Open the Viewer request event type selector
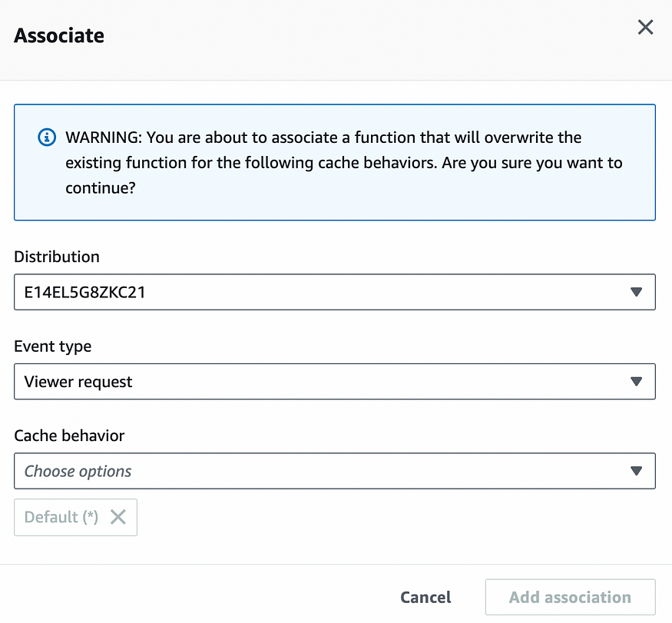 [x=335, y=382]
